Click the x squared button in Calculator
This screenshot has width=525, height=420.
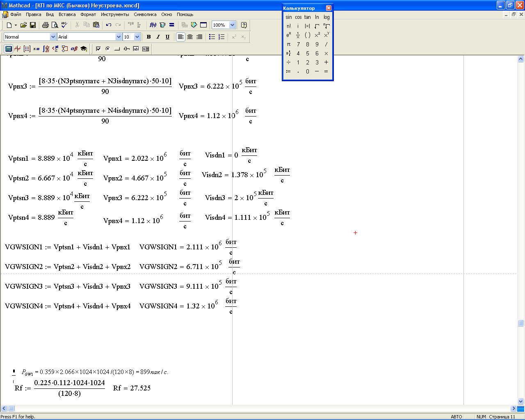[317, 35]
